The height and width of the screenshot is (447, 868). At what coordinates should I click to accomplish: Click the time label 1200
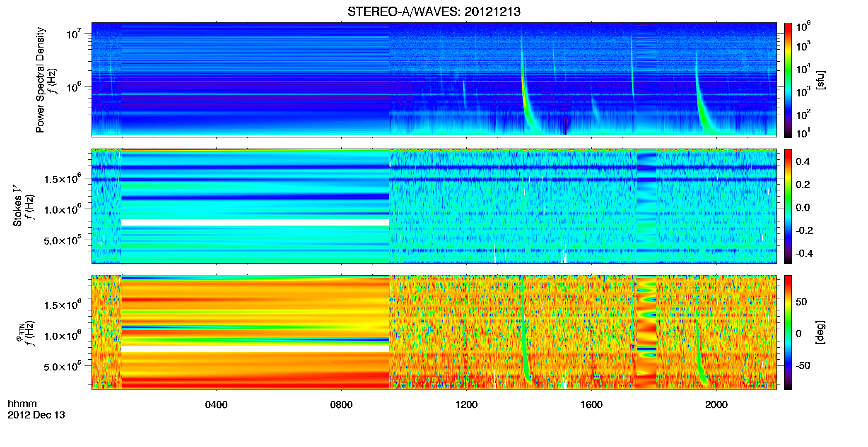(x=466, y=405)
